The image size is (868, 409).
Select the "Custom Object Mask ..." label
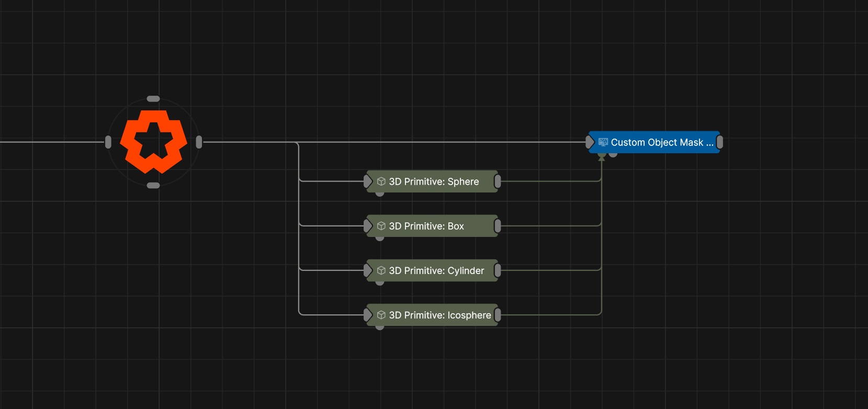point(662,142)
